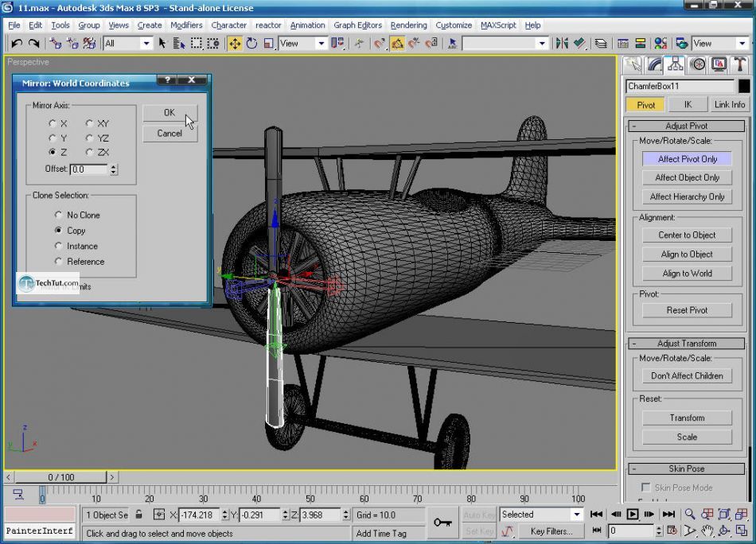Open the Utilities hammer panel tab
Viewport: 756px width, 544px height.
(x=739, y=64)
